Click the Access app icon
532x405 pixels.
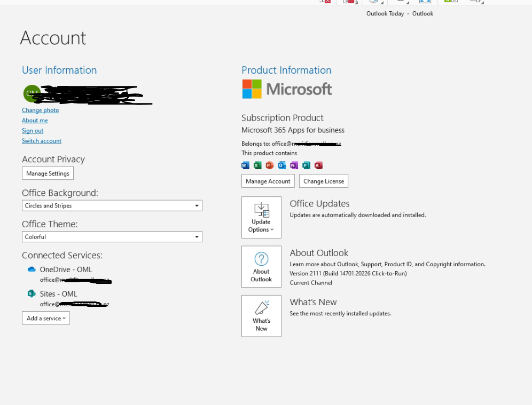click(x=318, y=165)
